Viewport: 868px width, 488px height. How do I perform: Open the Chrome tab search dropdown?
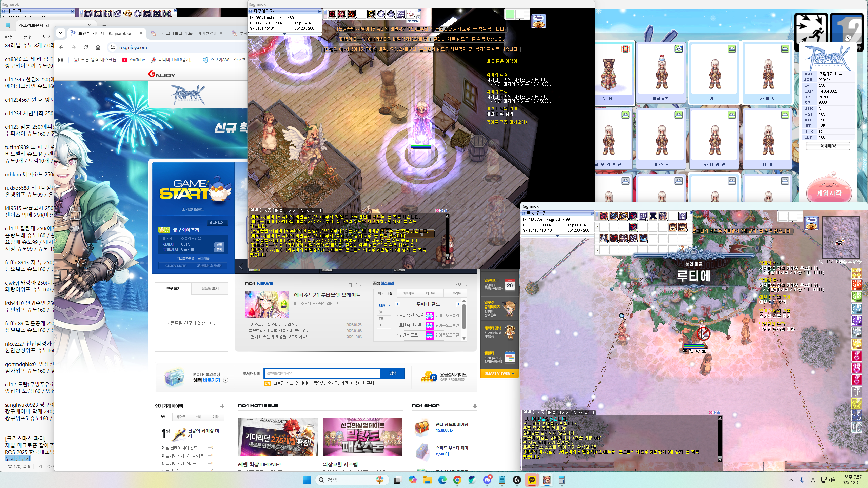(x=61, y=33)
